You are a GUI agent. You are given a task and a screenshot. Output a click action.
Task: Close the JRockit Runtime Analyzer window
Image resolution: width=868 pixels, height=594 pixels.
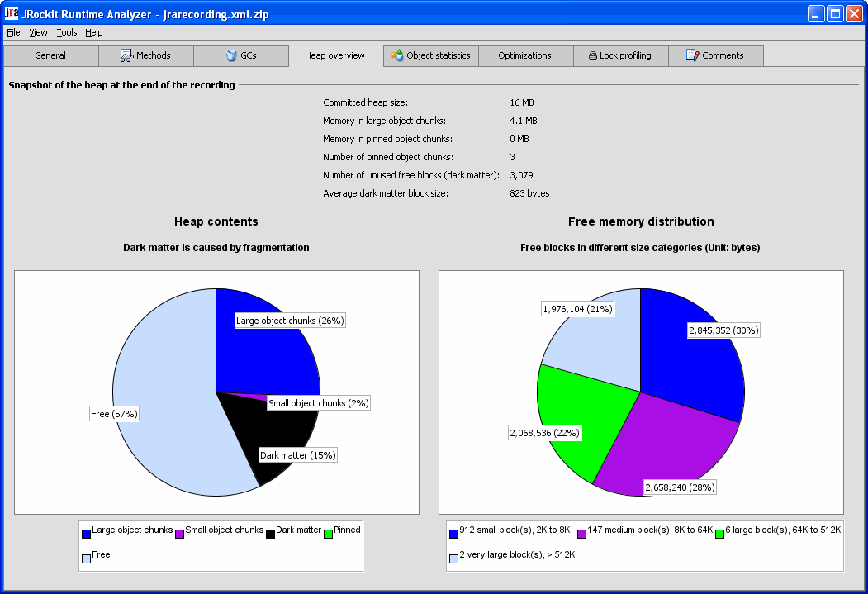tap(854, 13)
